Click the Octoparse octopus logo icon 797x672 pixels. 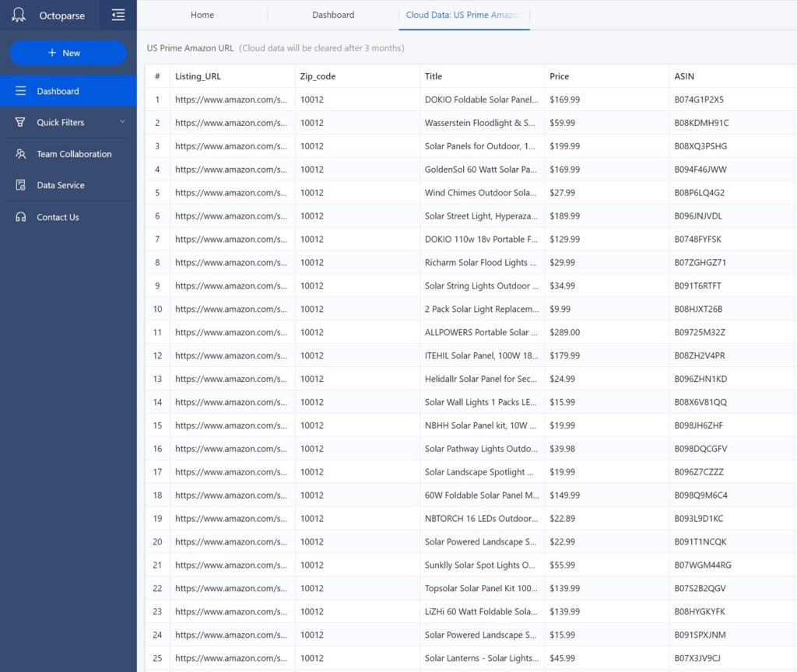[x=19, y=15]
